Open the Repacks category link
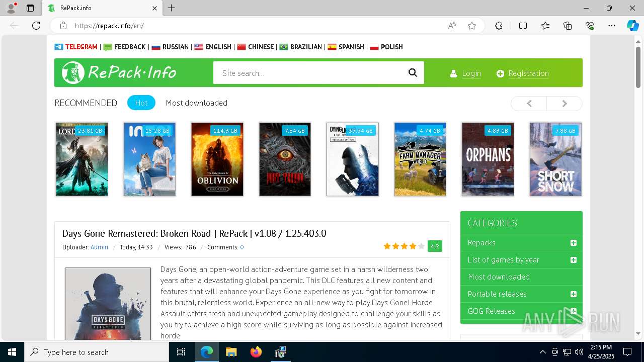 [x=481, y=243]
